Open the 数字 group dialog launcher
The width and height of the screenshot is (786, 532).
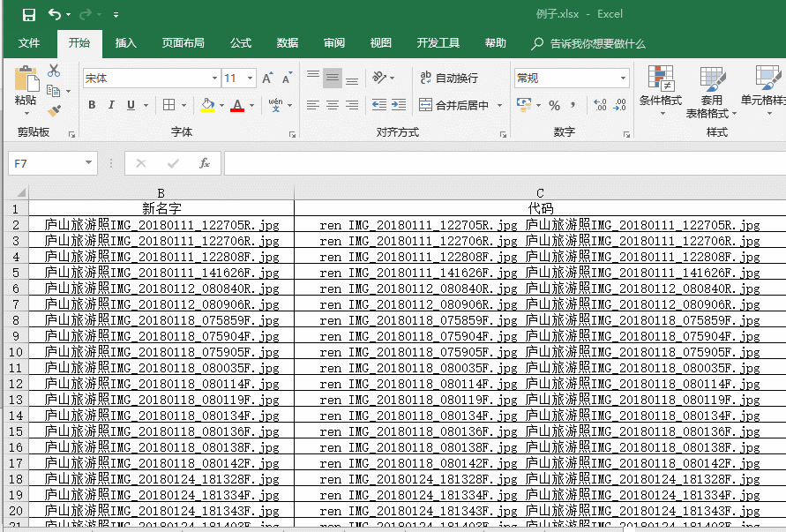click(626, 134)
